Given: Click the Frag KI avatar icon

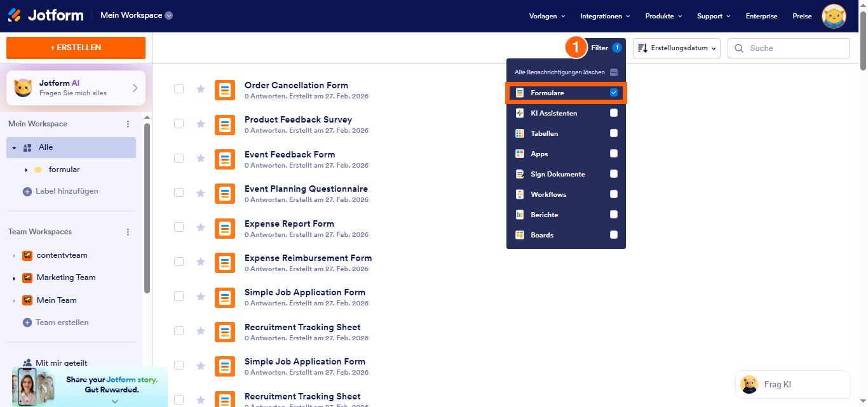Looking at the screenshot, I should coord(749,384).
